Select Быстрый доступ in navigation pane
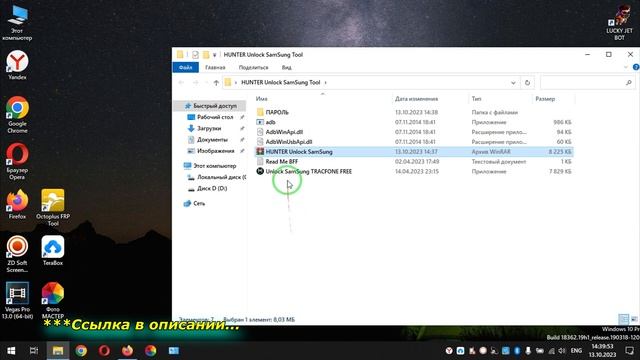The image size is (640, 360). click(x=211, y=106)
